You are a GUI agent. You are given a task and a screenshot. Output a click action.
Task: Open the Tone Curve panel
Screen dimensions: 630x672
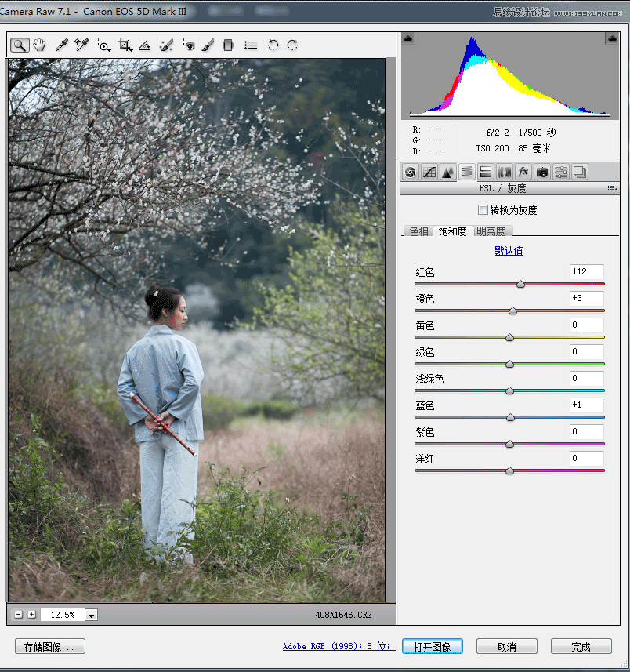click(x=429, y=172)
